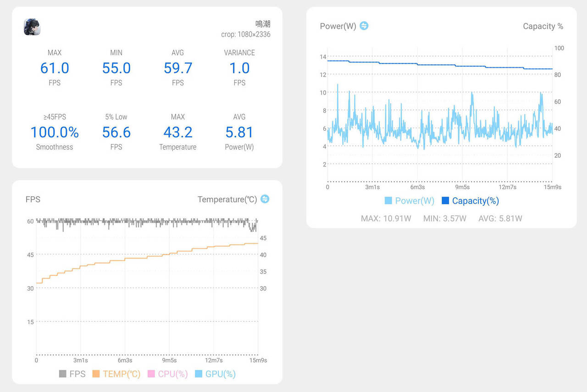587x392 pixels.
Task: Click the swap icon beside Temperature(℃) title
Action: click(265, 199)
